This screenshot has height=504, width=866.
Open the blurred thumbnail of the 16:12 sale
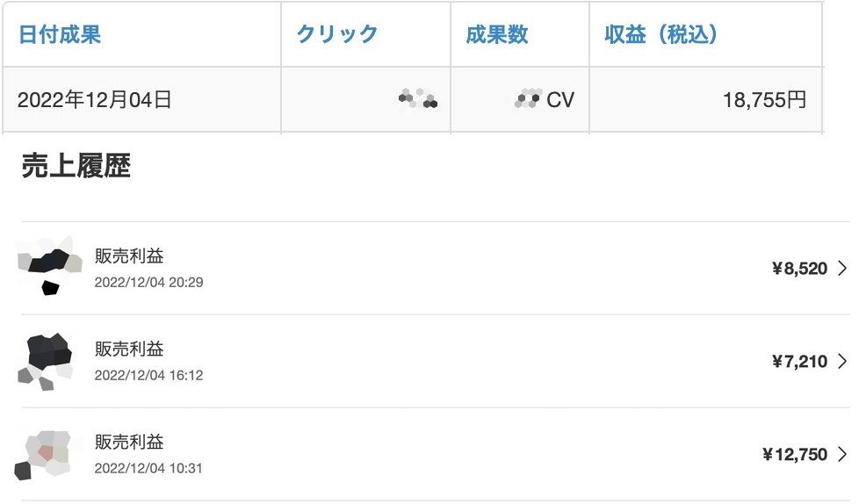click(x=47, y=361)
